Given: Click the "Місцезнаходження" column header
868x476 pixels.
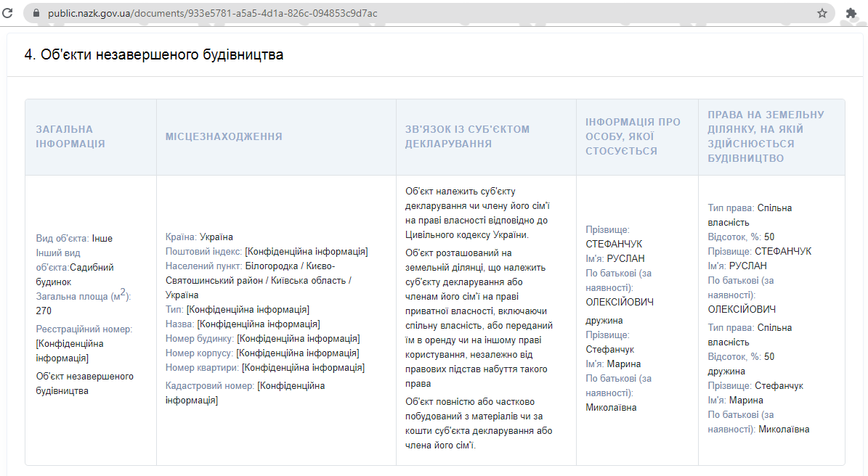Looking at the screenshot, I should [x=224, y=136].
